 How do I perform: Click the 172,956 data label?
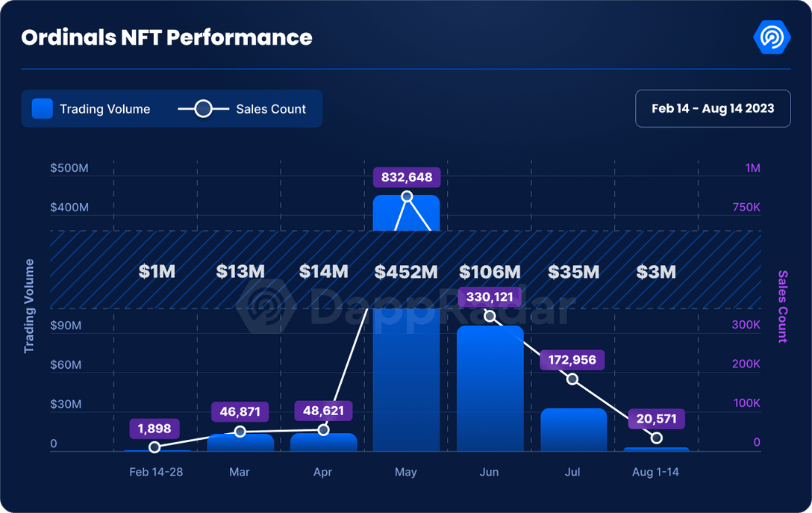572,360
